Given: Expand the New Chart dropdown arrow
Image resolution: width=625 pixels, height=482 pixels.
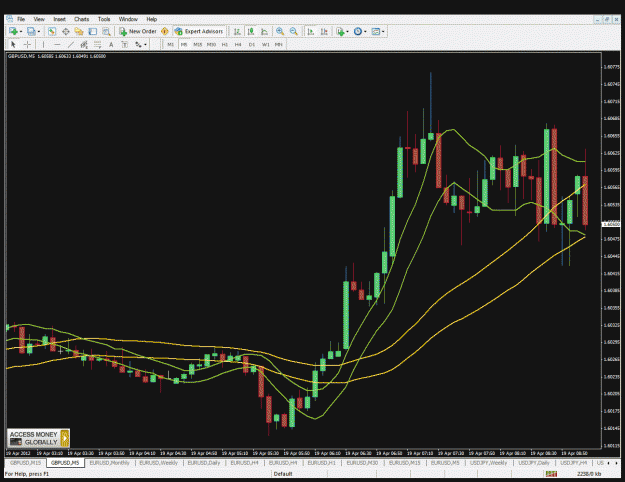Looking at the screenshot, I should 21,31.
